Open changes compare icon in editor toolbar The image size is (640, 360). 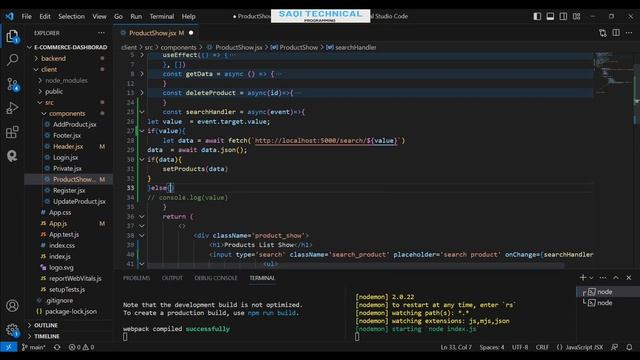coord(603,33)
